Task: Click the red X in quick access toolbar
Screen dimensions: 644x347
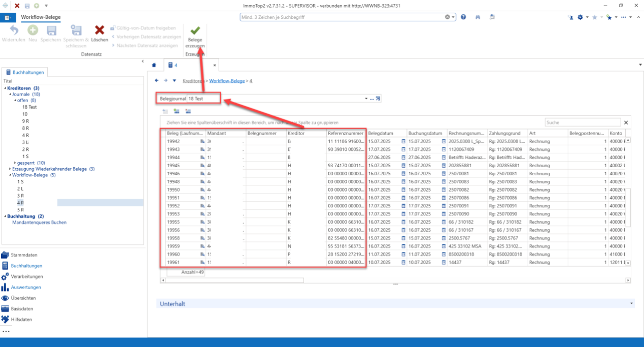Action: tap(17, 5)
